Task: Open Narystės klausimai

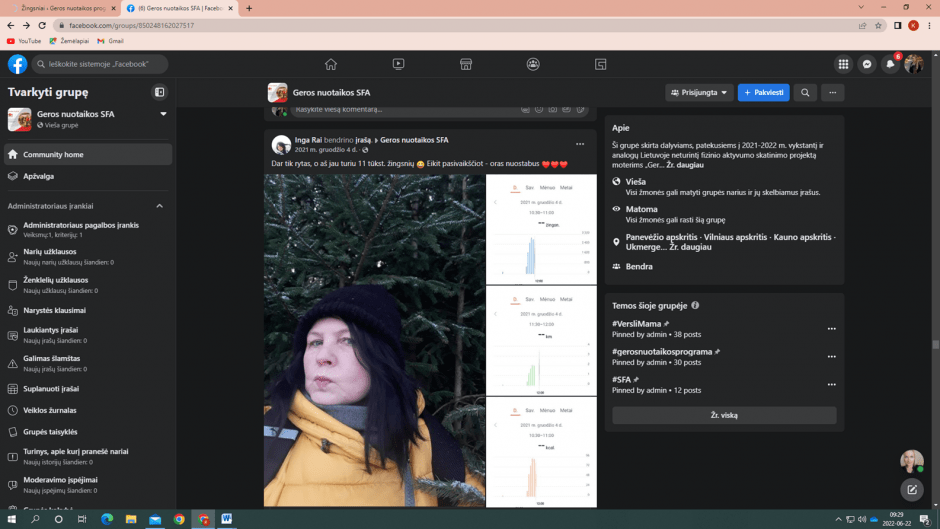Action: 88,310
